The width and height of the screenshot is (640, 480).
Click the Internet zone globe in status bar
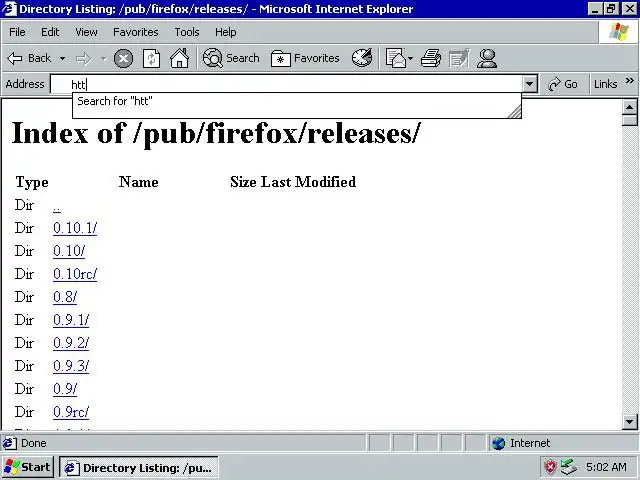pyautogui.click(x=498, y=443)
